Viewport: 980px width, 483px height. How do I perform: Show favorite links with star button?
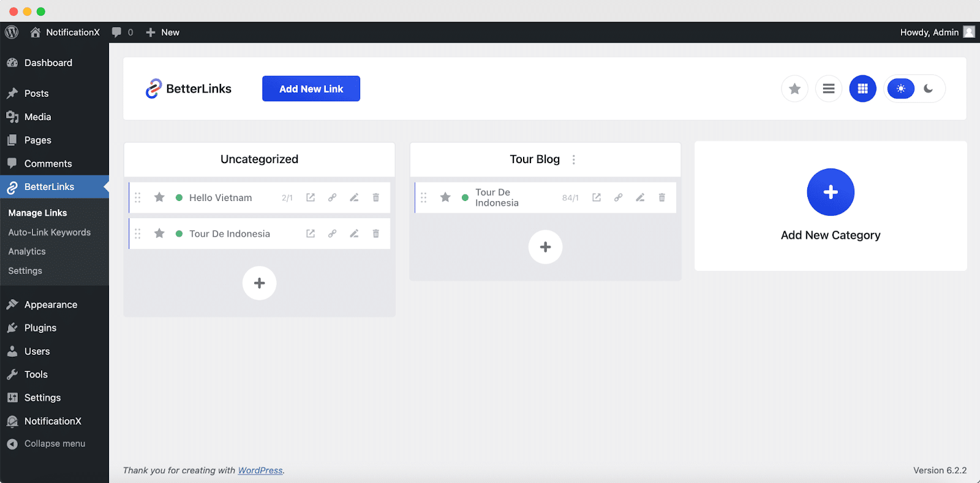tap(794, 89)
